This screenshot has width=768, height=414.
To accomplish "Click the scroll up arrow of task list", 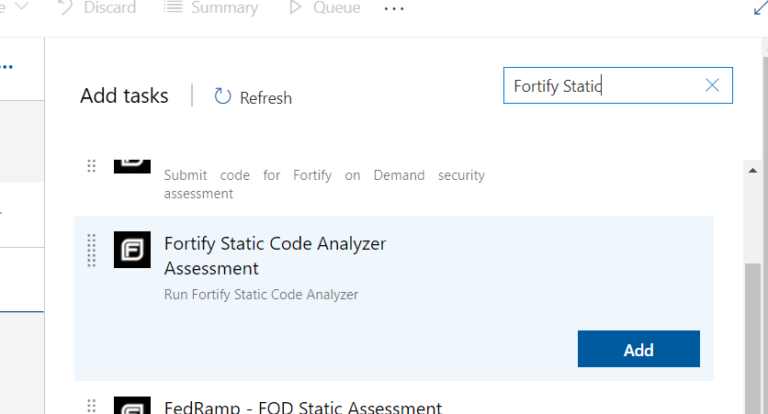I will point(753,170).
